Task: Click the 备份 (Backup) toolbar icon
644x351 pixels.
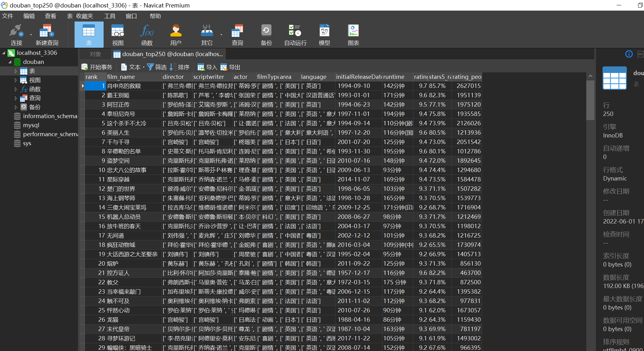Action: 266,35
